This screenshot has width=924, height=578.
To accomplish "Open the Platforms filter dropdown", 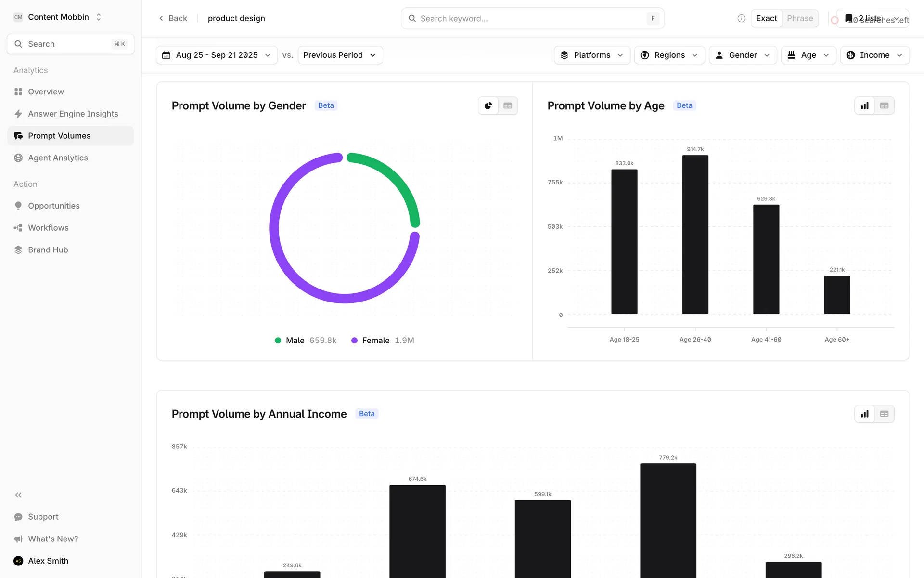I will (x=591, y=55).
